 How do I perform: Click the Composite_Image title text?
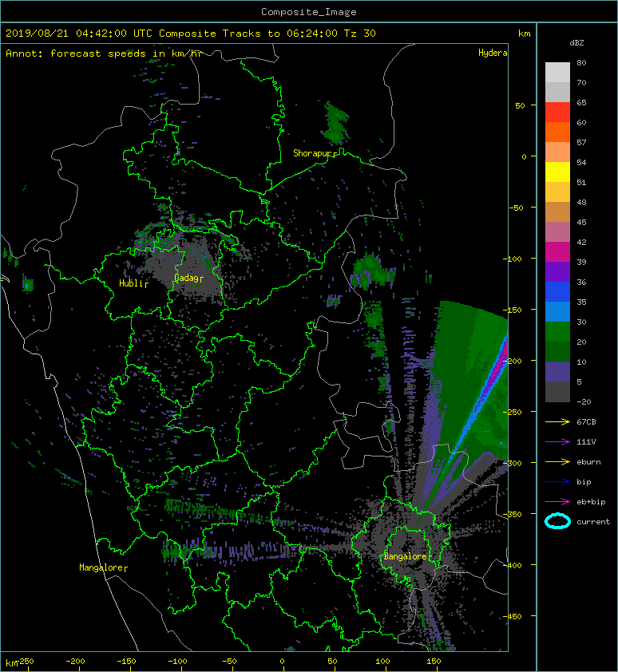pyautogui.click(x=309, y=12)
